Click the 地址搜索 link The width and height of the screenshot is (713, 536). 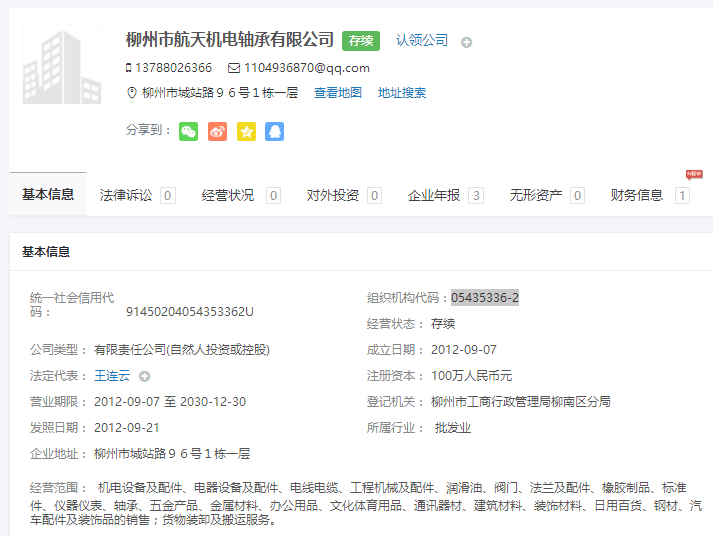point(402,93)
